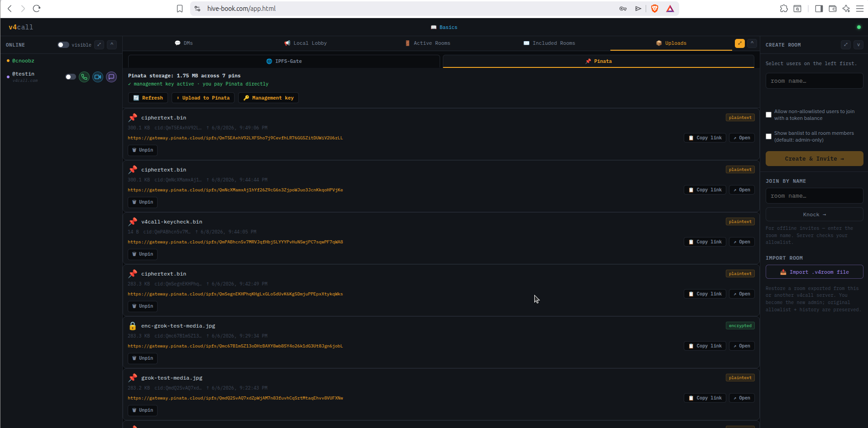Open v4call-keycheck.bin file

tap(742, 242)
